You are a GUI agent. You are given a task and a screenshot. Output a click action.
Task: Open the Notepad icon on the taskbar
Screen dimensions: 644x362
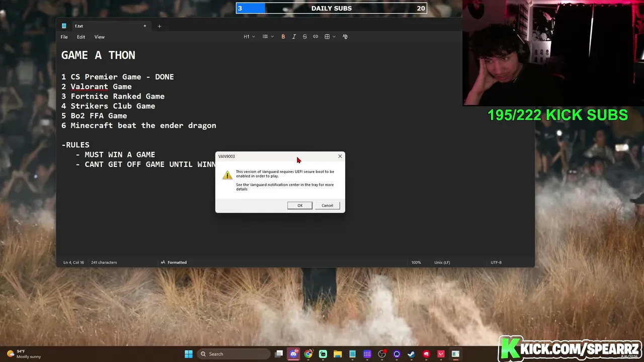pos(353,354)
